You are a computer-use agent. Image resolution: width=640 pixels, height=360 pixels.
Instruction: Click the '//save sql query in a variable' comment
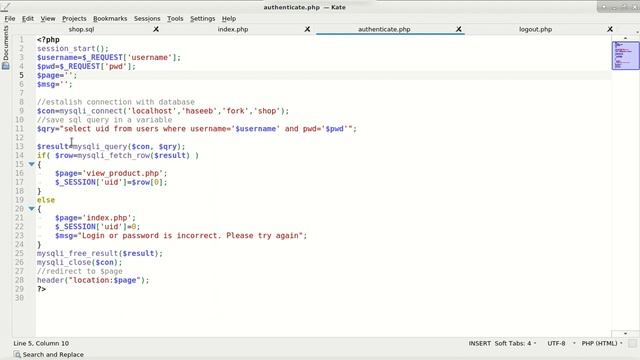(104, 120)
